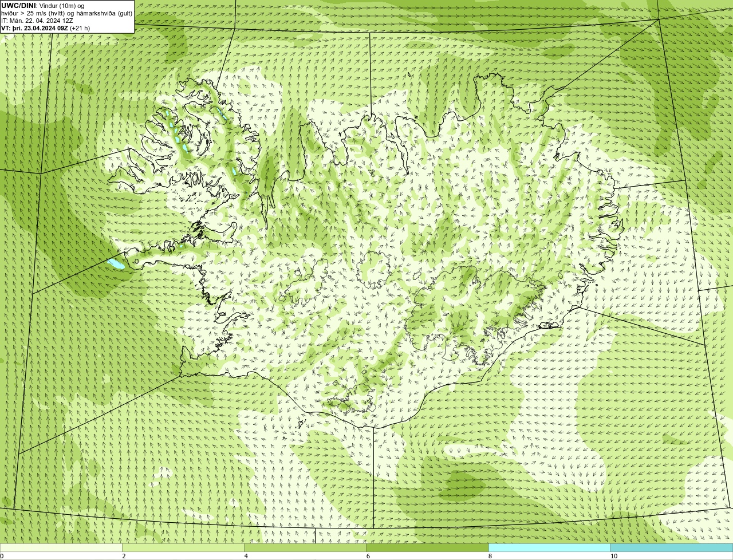Screen dimensions: 733x560
Task: Click the "VT: þri. 23.04.2024 09Z (+21 h)" line
Action: point(46,28)
